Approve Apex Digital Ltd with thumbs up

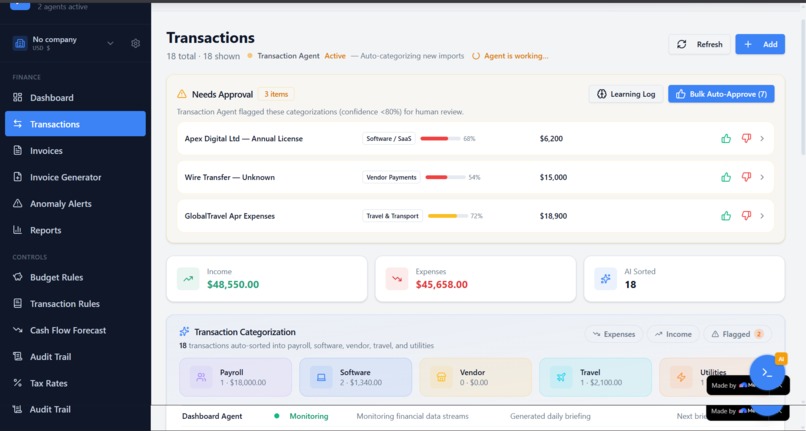[x=726, y=138]
